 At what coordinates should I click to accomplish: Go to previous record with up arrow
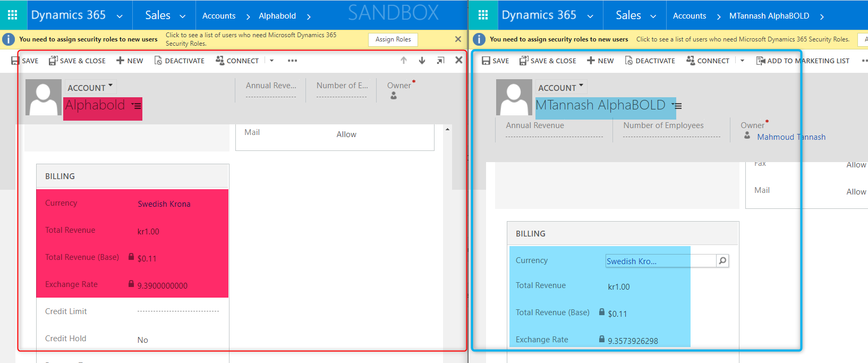coord(404,61)
